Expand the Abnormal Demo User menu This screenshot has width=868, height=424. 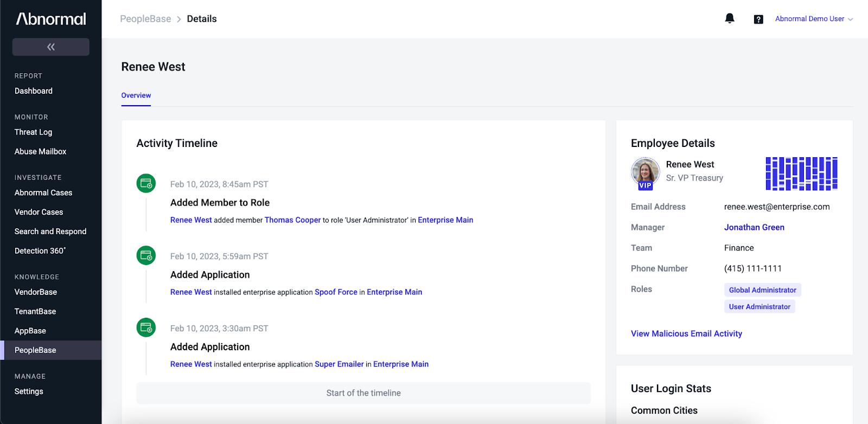814,19
